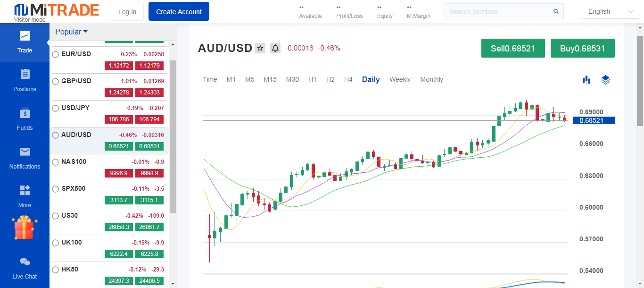
Task: Add AUD/USD to favorites with star
Action: point(260,48)
